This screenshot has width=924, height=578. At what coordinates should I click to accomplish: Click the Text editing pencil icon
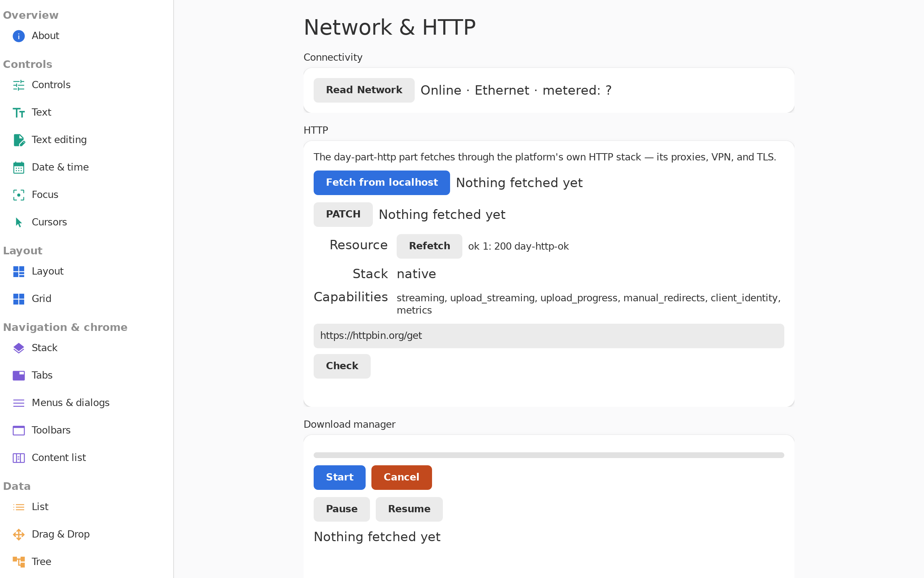click(19, 140)
